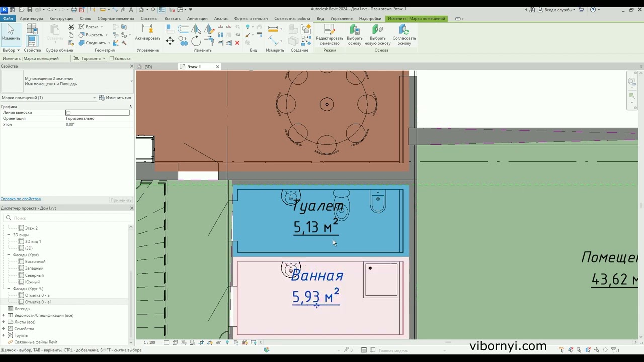Viewport: 644px width, 362px height.
Task: Select Легенды in project browser
Action: coord(22,309)
